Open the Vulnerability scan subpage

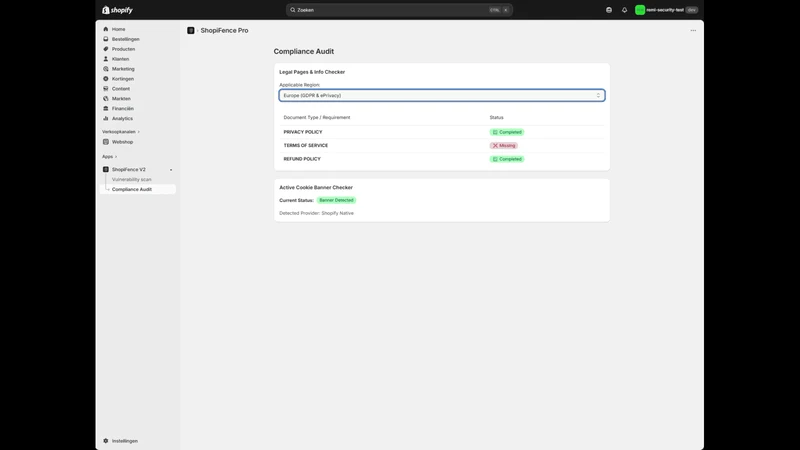(132, 180)
